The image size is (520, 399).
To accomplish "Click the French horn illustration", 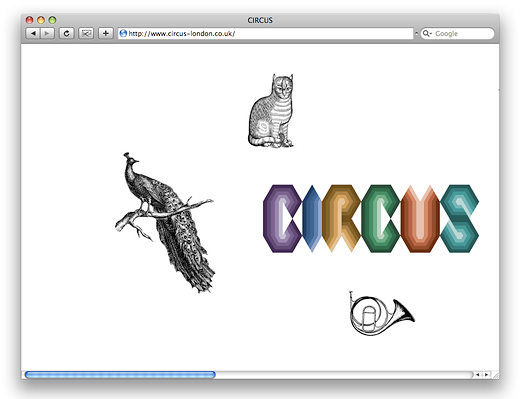I will [x=382, y=313].
